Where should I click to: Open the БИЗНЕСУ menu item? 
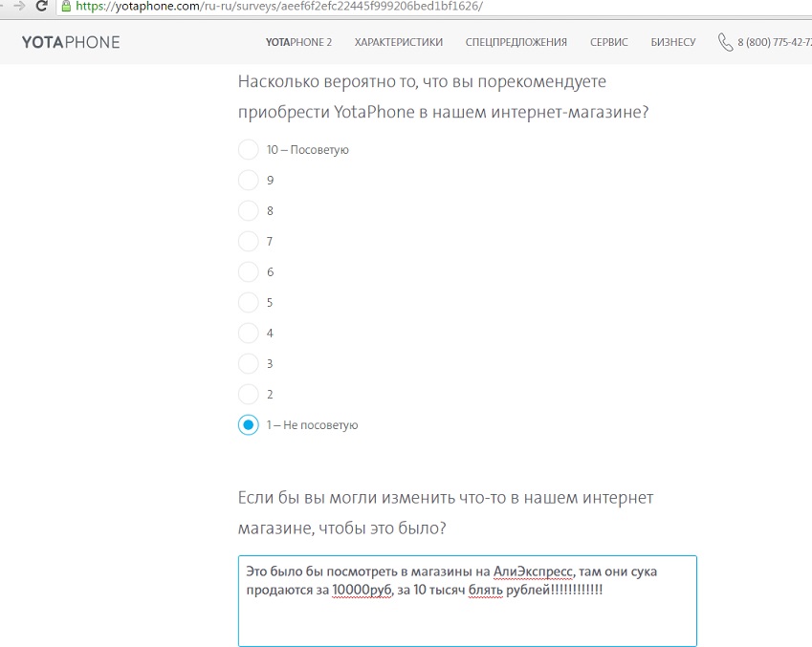673,42
